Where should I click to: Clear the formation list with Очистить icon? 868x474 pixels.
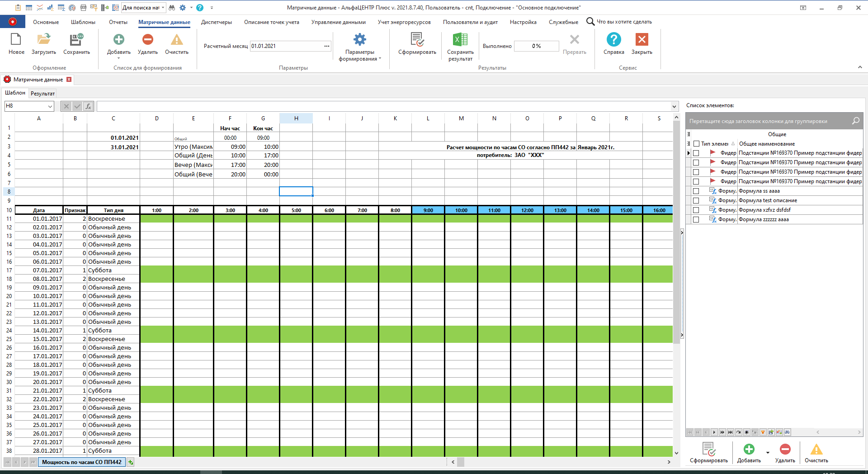click(176, 43)
